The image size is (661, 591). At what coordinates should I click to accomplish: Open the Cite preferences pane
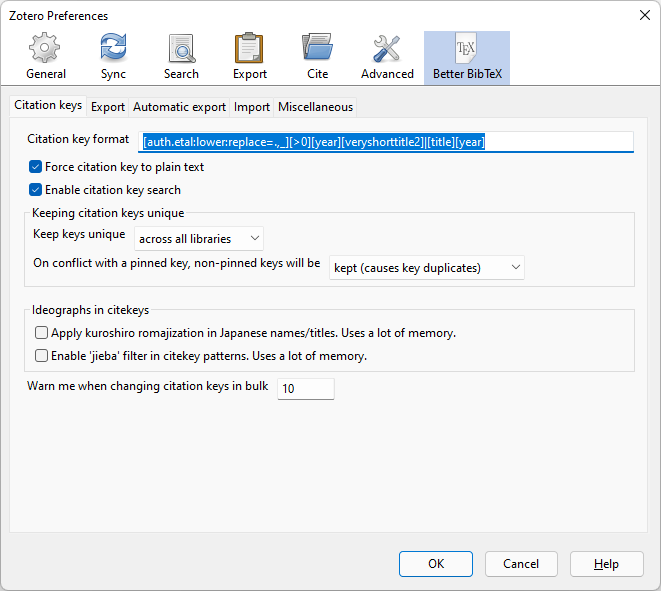pyautogui.click(x=317, y=58)
